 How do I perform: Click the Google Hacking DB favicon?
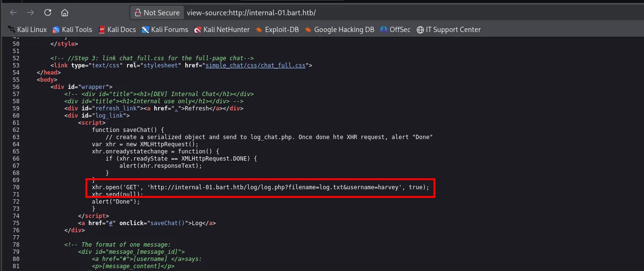click(x=308, y=30)
